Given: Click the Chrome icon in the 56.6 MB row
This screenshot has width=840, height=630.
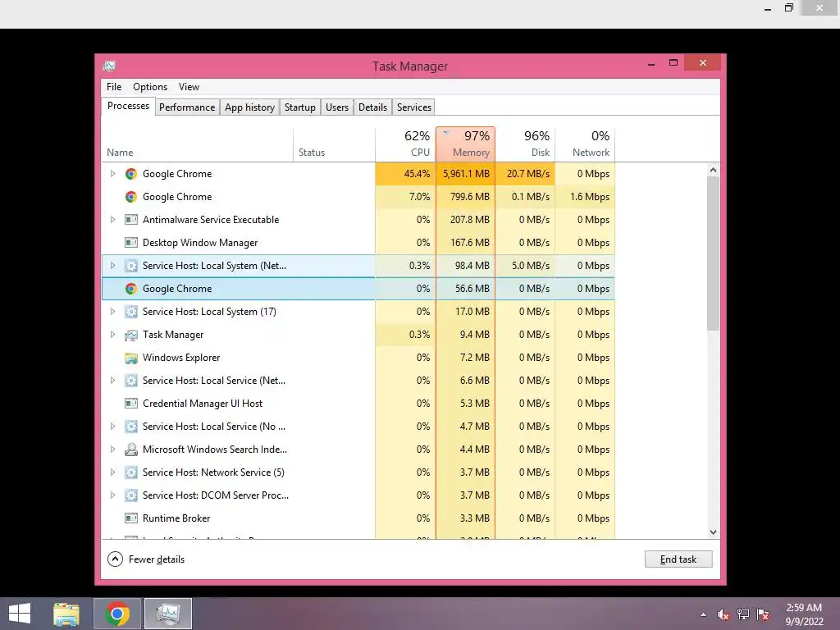Looking at the screenshot, I should (x=131, y=289).
